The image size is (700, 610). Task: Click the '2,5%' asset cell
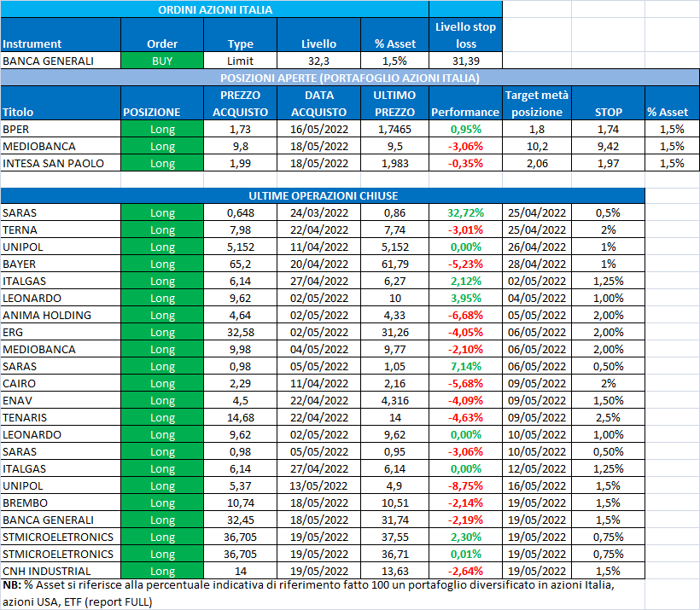tap(608, 417)
